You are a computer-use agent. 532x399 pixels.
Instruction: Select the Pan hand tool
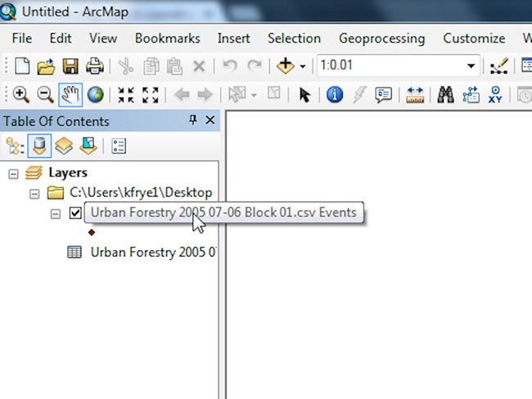pyautogui.click(x=70, y=95)
